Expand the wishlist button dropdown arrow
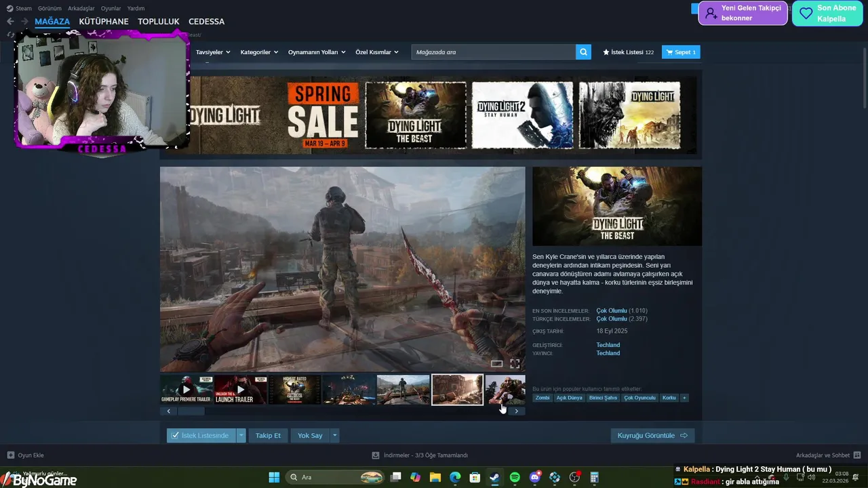Screen dimensions: 868x488 pos(241,435)
